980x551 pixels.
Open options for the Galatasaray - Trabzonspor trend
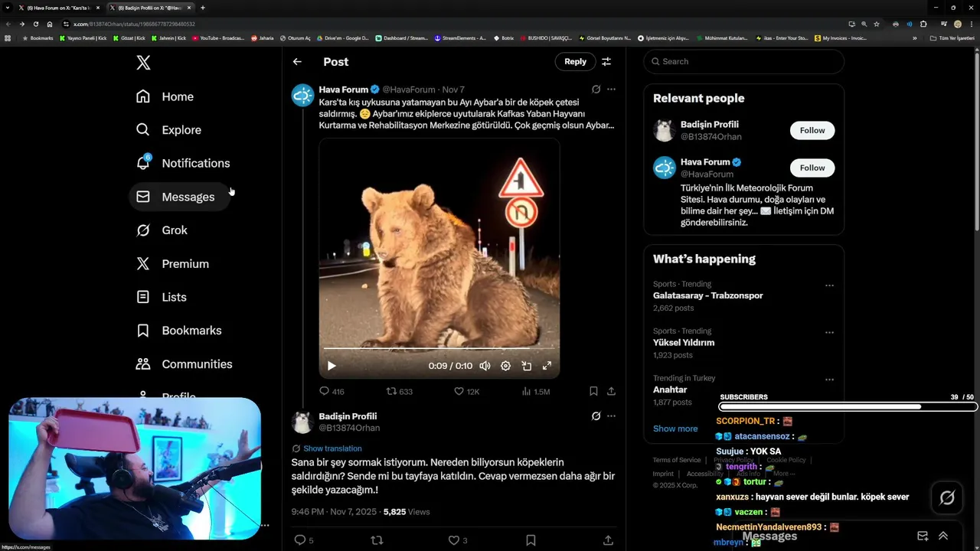tap(829, 285)
